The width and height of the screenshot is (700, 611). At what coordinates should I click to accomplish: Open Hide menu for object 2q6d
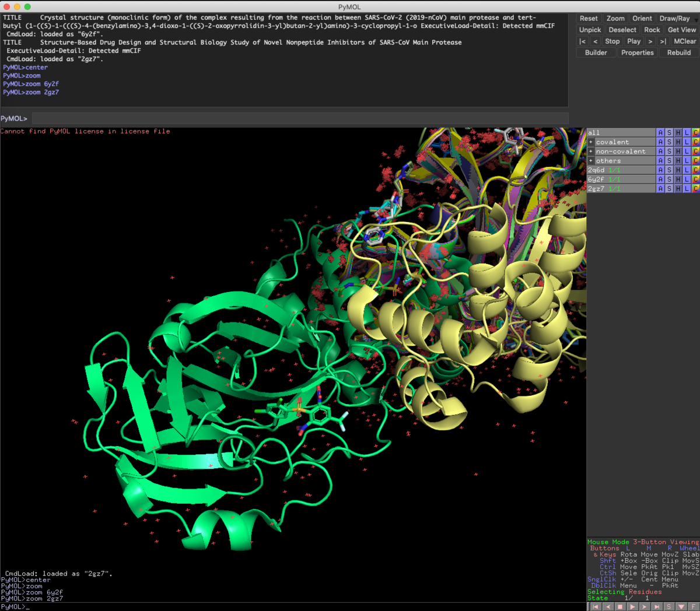point(678,170)
